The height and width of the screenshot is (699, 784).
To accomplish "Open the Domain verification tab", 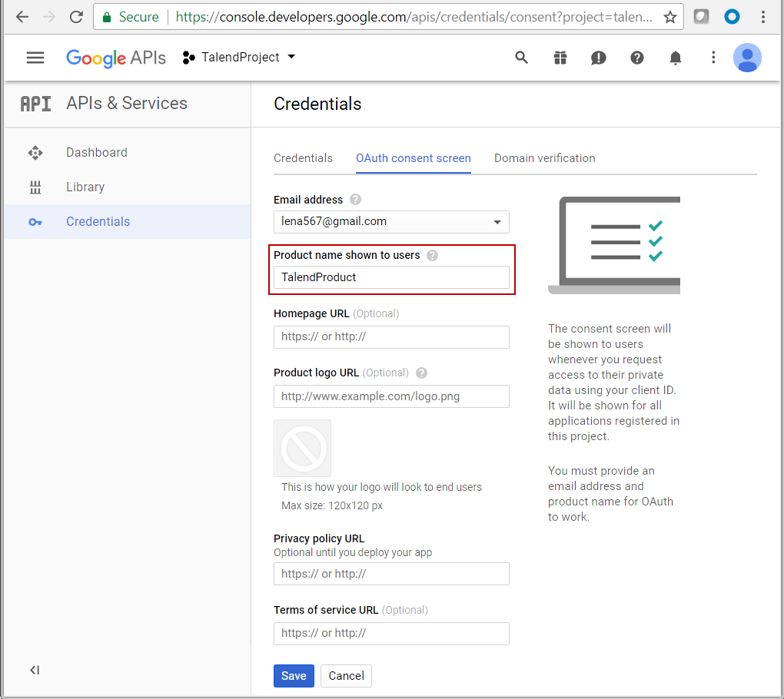I will pos(544,158).
